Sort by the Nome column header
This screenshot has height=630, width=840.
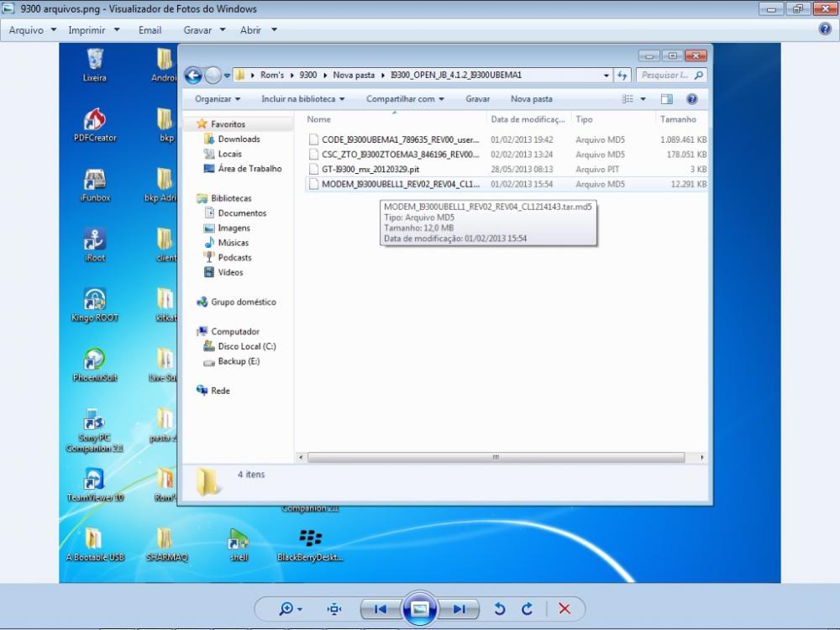[x=396, y=119]
